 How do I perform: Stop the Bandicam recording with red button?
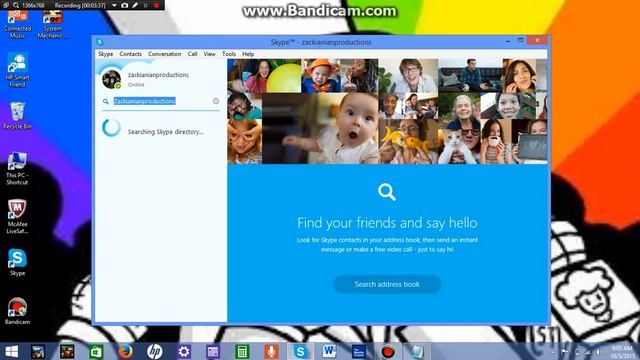click(156, 5)
